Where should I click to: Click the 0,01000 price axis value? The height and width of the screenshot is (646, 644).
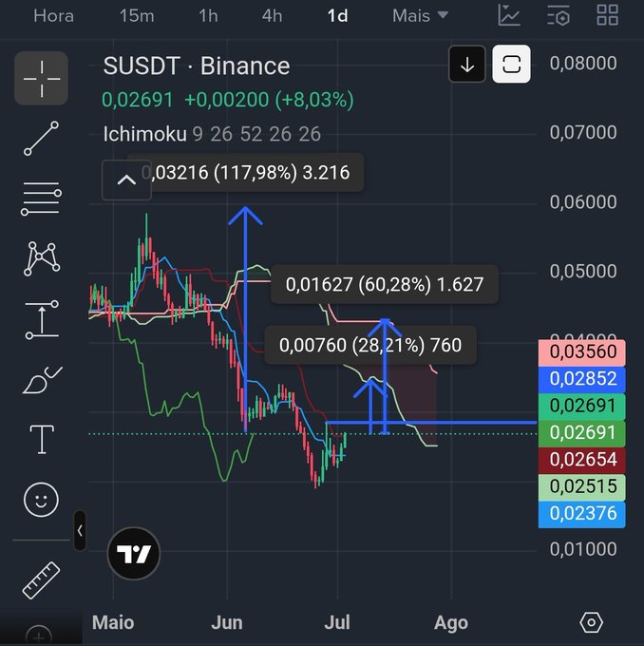click(x=583, y=549)
